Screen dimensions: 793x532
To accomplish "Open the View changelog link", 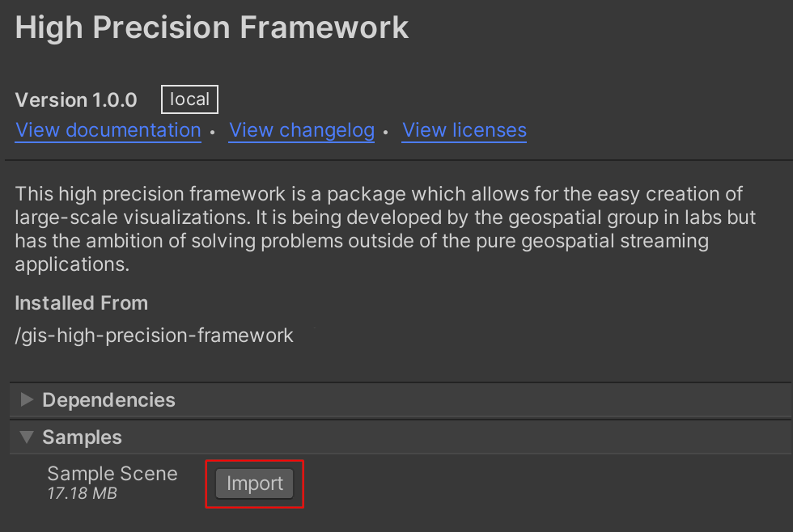I will [301, 130].
